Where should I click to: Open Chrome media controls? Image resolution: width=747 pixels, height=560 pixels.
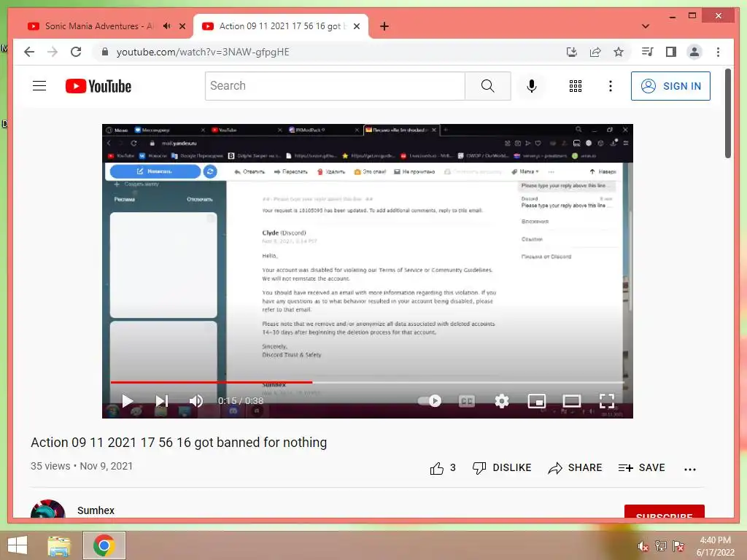point(647,52)
